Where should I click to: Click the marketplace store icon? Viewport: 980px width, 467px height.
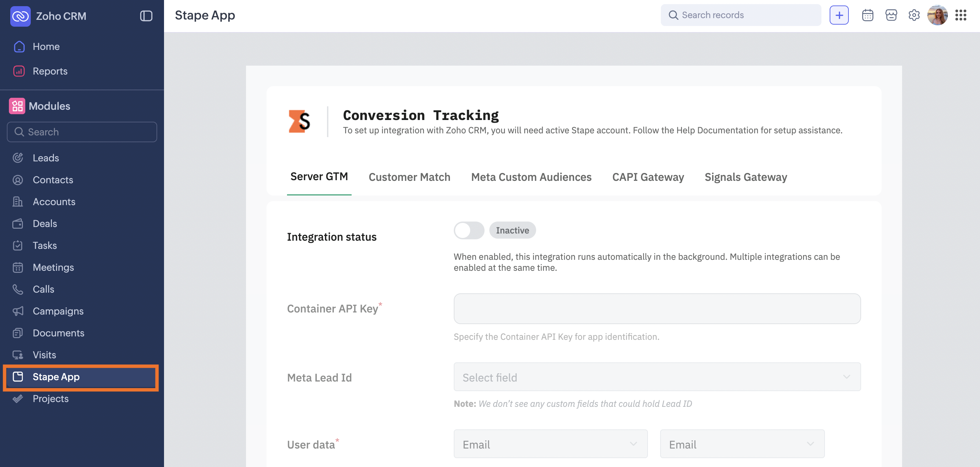coord(891,15)
